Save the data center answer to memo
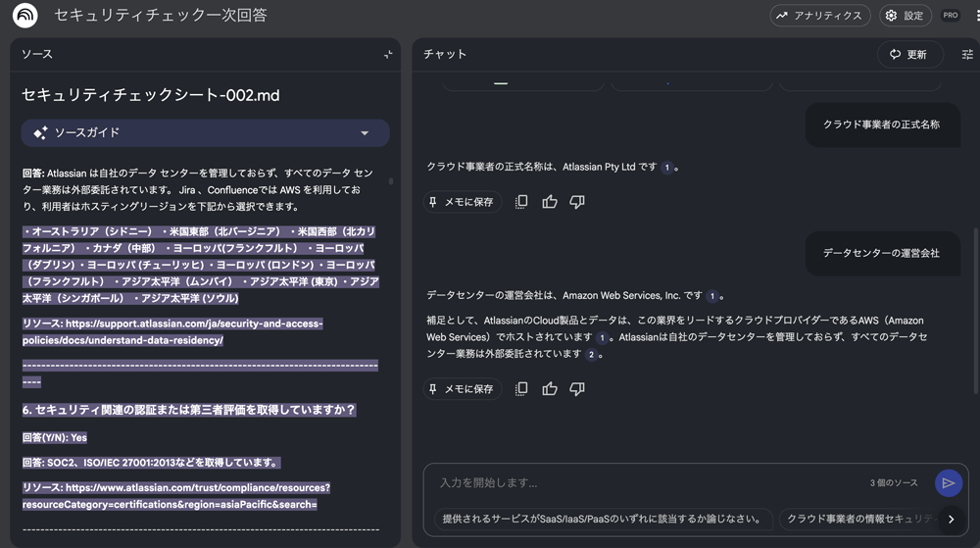 [x=463, y=389]
